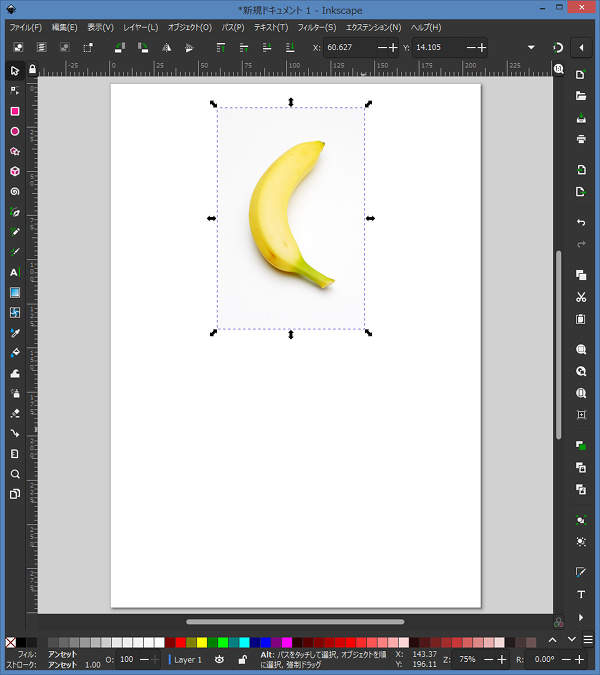Click the Paste clipboard icon

(x=581, y=319)
